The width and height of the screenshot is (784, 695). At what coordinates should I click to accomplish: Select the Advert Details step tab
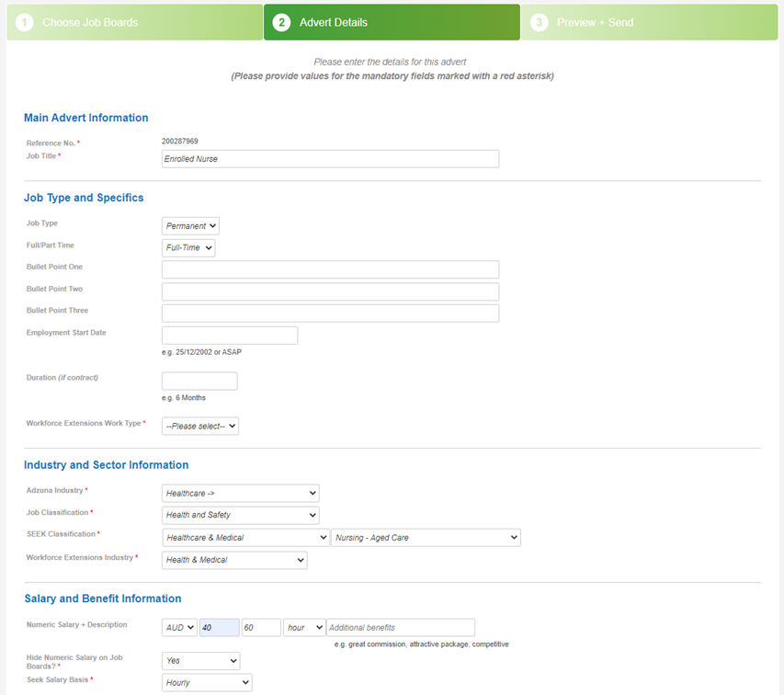[392, 22]
